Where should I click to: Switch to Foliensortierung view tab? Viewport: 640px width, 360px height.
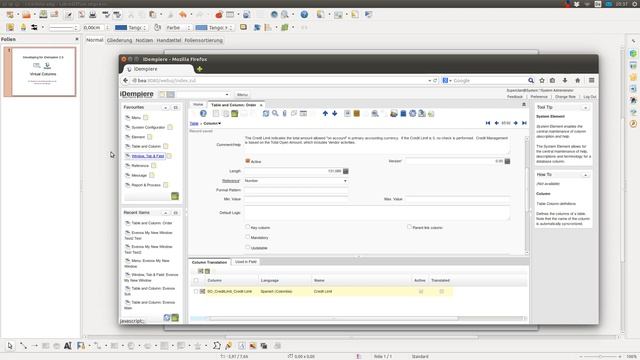203,40
